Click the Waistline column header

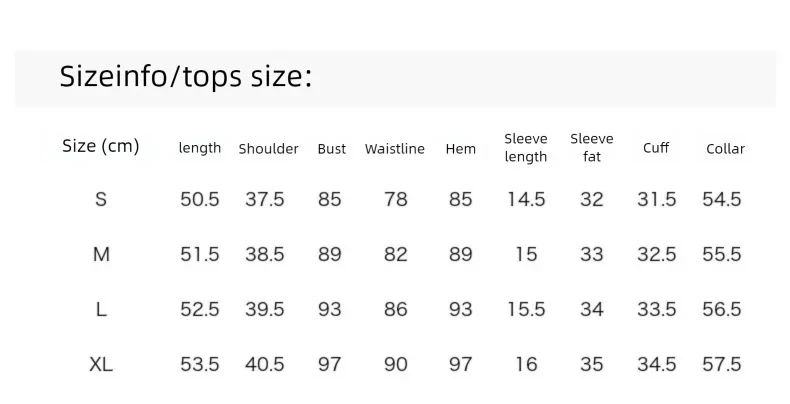click(x=394, y=149)
